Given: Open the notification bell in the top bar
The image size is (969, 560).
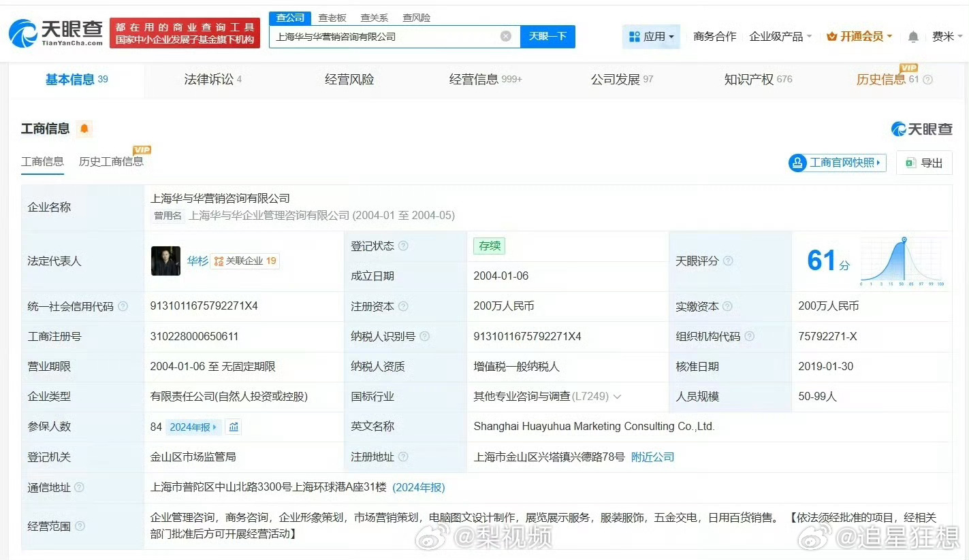Looking at the screenshot, I should coord(912,37).
